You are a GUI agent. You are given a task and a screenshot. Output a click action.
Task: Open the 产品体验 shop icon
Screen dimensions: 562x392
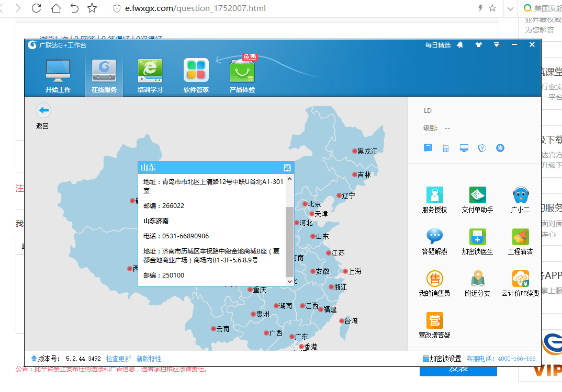[242, 76]
